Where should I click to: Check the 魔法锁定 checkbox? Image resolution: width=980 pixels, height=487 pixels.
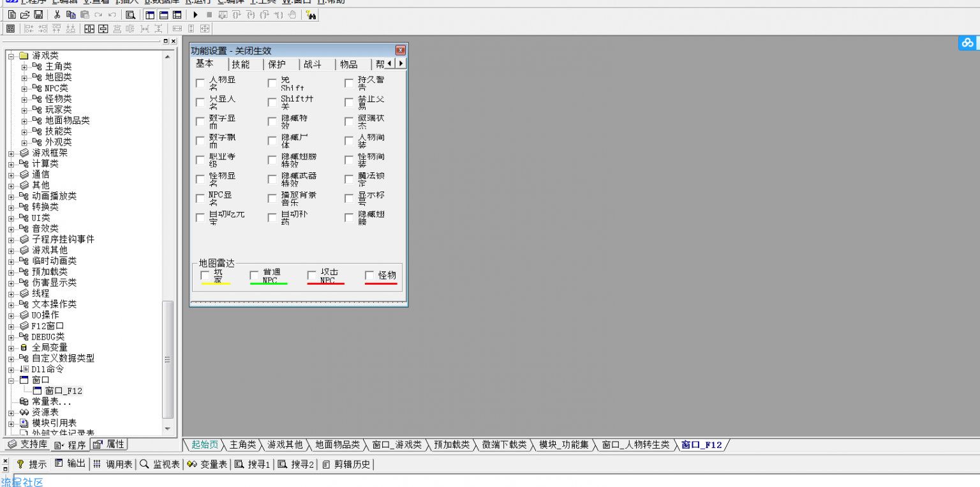click(x=349, y=179)
